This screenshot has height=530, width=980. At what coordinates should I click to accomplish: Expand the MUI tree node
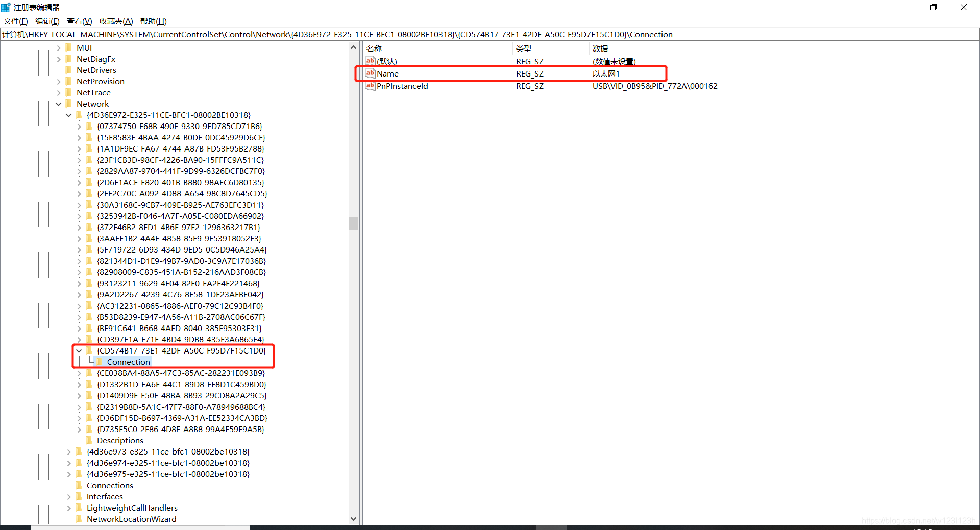(59, 48)
